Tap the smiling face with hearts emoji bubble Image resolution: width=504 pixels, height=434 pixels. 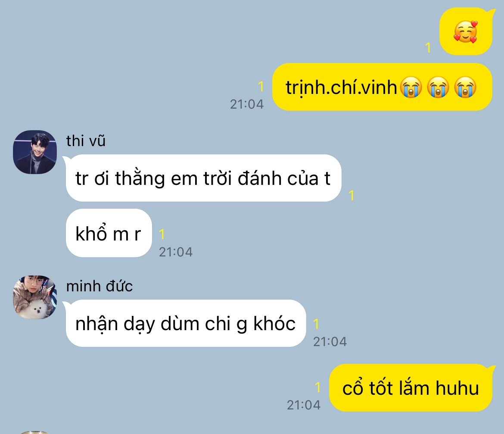point(465,31)
